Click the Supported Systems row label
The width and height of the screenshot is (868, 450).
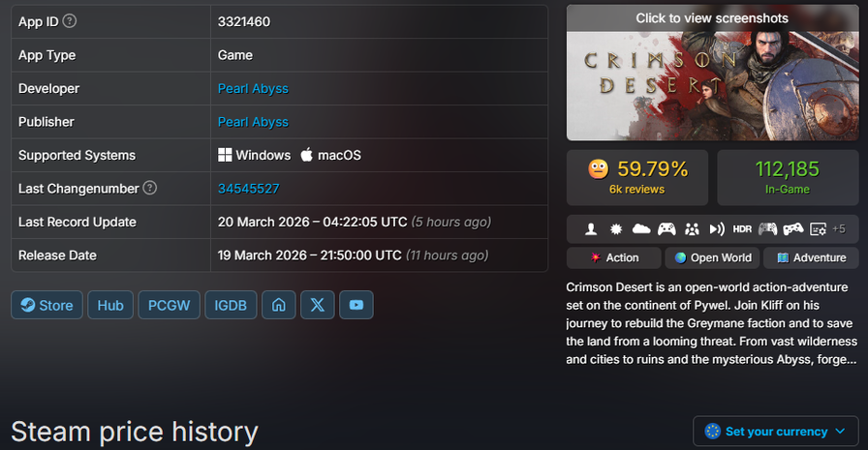[77, 156]
